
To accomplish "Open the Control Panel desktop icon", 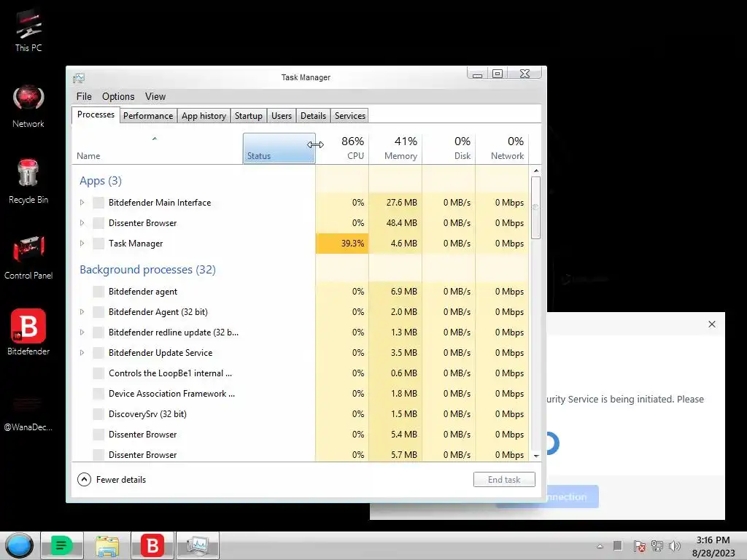I will pos(28,257).
